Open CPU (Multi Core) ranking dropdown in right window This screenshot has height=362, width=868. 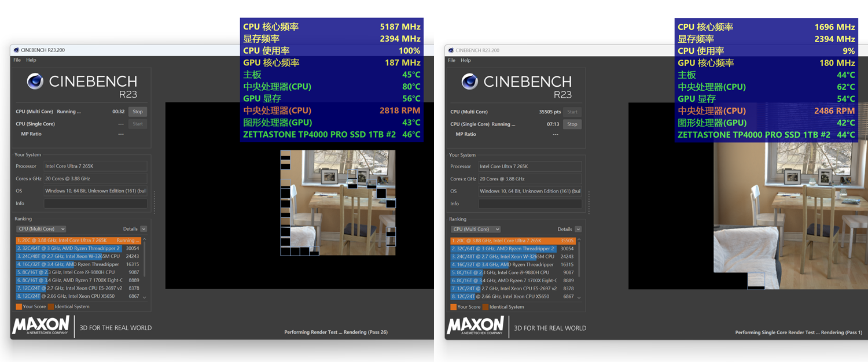click(x=475, y=229)
